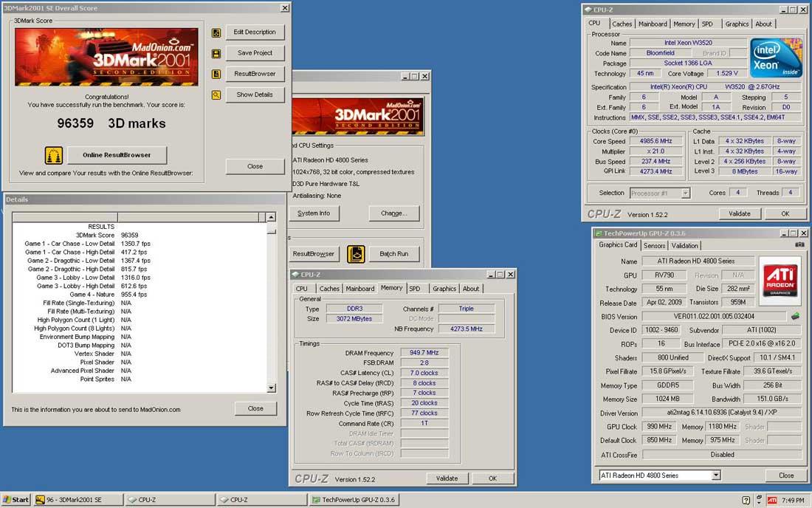
Task: Select the Graphics Card tab in GPU-Z
Action: (x=618, y=245)
